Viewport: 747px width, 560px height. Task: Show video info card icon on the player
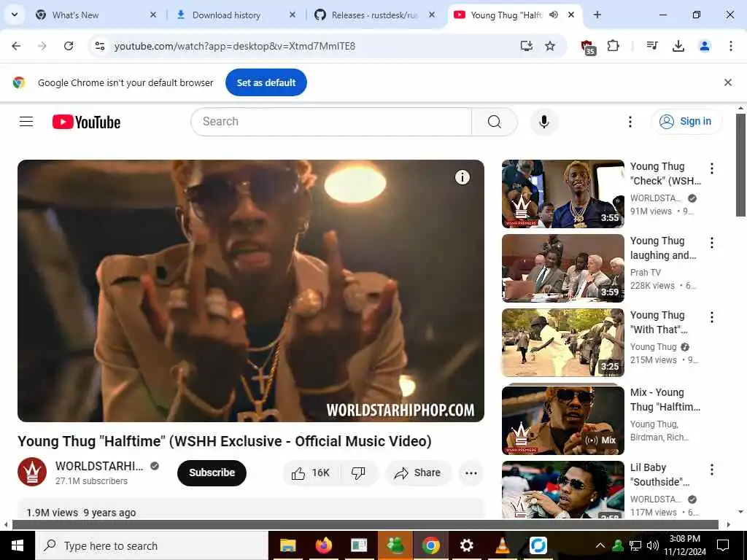tap(462, 177)
